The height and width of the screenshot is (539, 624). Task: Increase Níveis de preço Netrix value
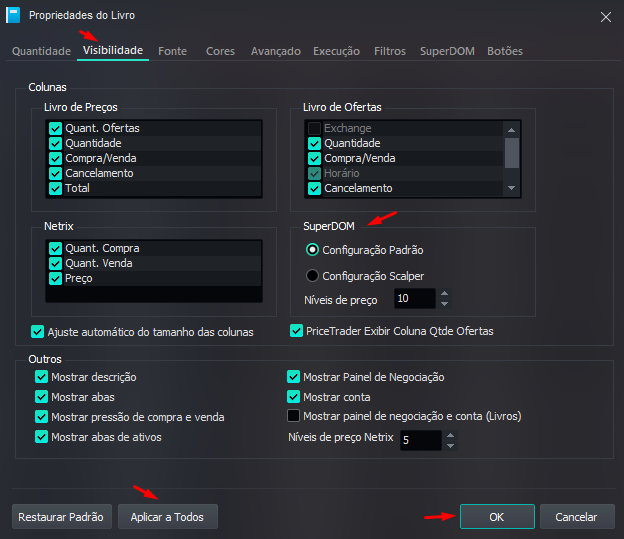[450, 435]
